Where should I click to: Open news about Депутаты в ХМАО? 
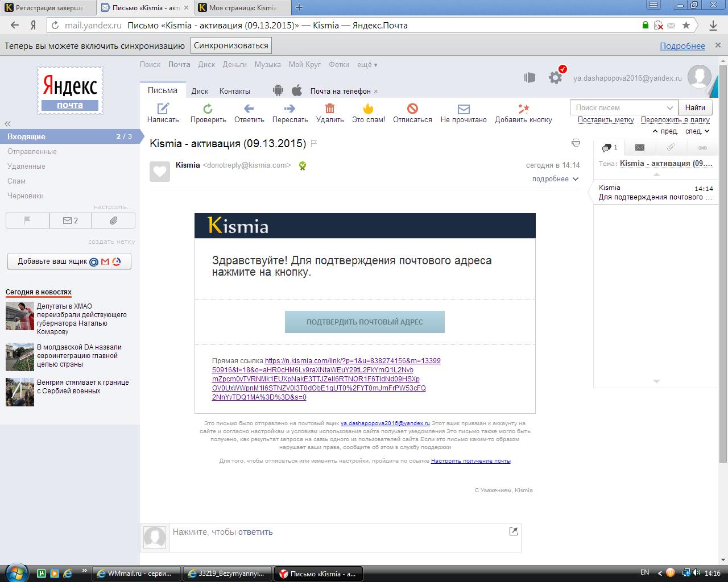point(82,319)
